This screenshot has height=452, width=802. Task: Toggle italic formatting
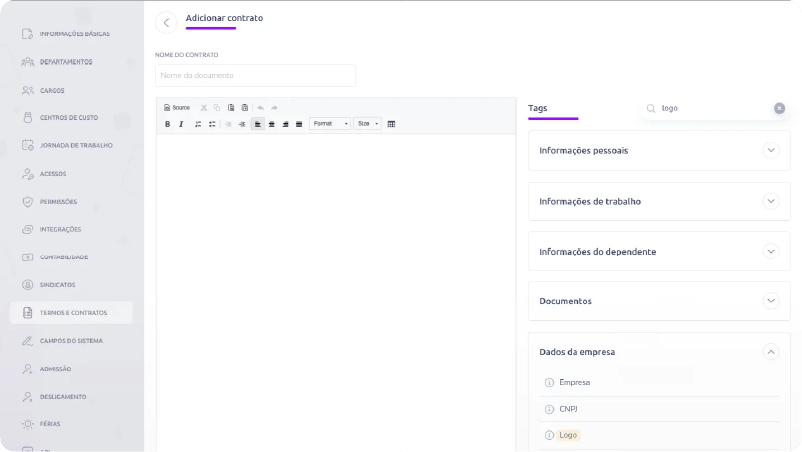click(x=181, y=124)
